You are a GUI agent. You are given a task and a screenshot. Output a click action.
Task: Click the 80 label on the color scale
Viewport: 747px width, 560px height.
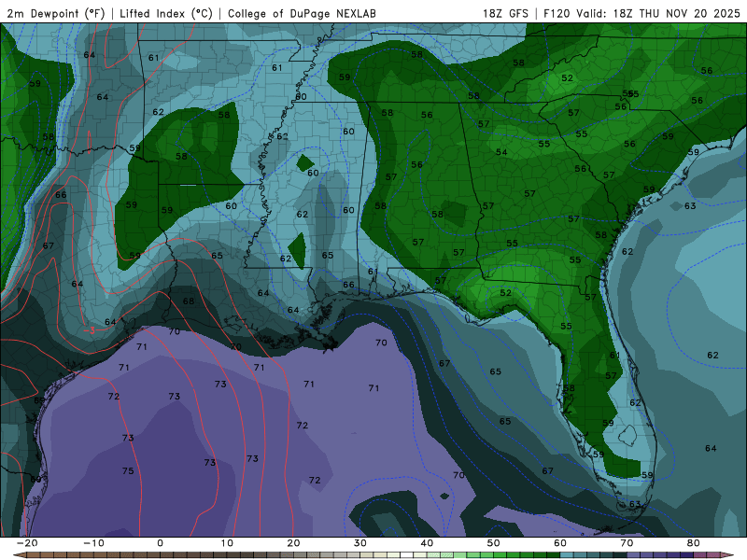pos(694,543)
